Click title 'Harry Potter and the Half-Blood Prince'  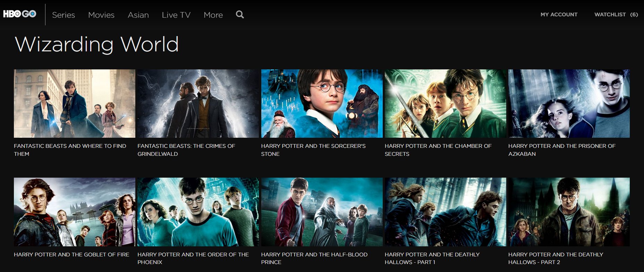(x=314, y=258)
